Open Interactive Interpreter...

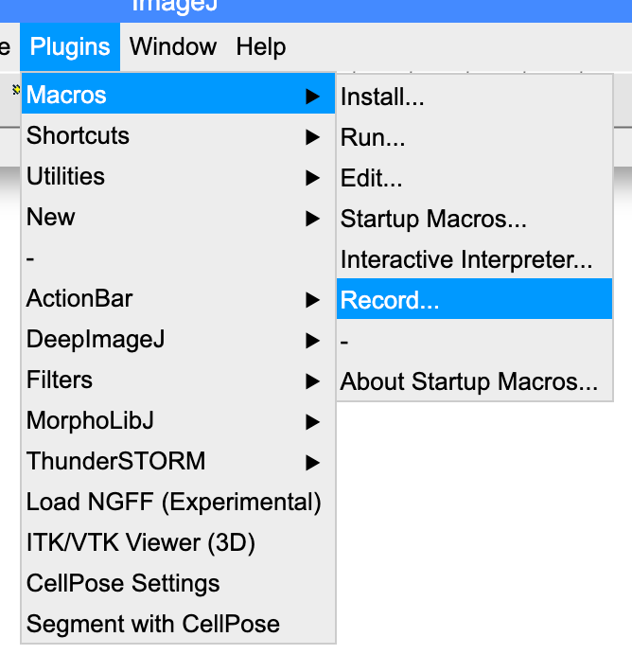474,259
